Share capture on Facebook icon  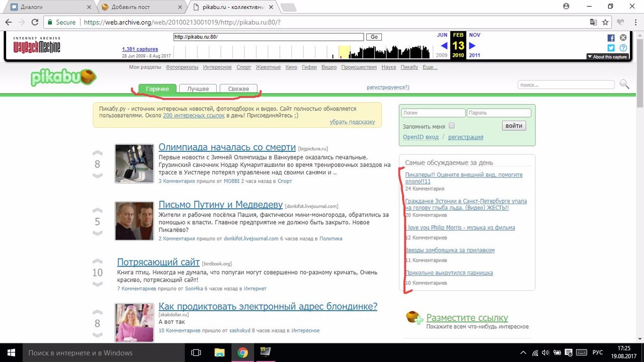[x=611, y=38]
